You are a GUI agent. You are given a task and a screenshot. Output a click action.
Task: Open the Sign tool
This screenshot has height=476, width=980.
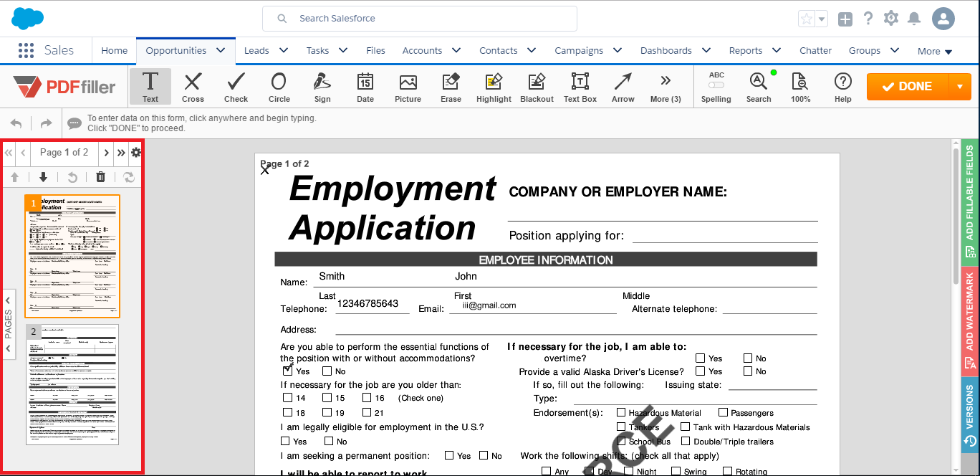(322, 87)
